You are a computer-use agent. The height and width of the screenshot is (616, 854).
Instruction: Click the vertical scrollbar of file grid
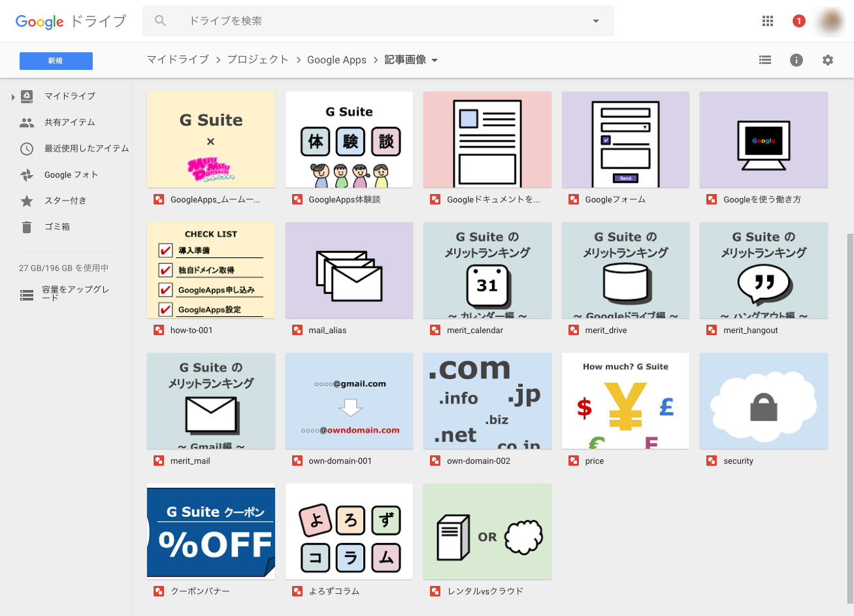pyautogui.click(x=850, y=418)
